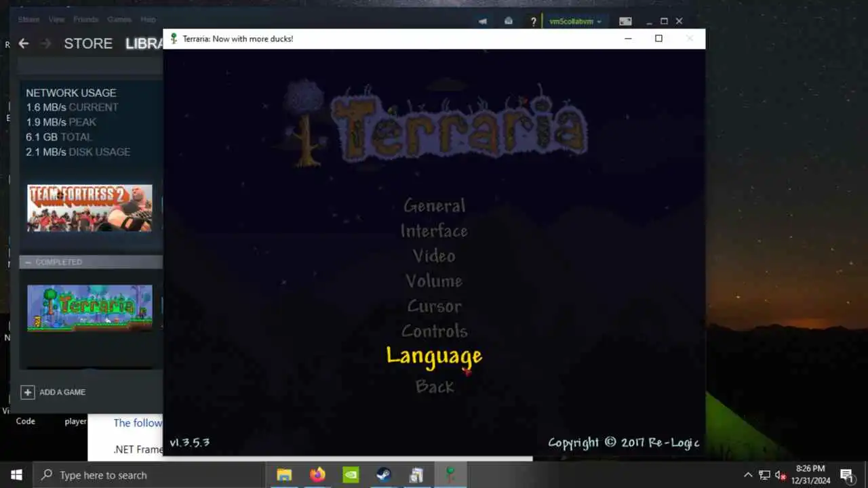This screenshot has width=868, height=488.
Task: Minimize the Terraria window
Action: pos(628,39)
